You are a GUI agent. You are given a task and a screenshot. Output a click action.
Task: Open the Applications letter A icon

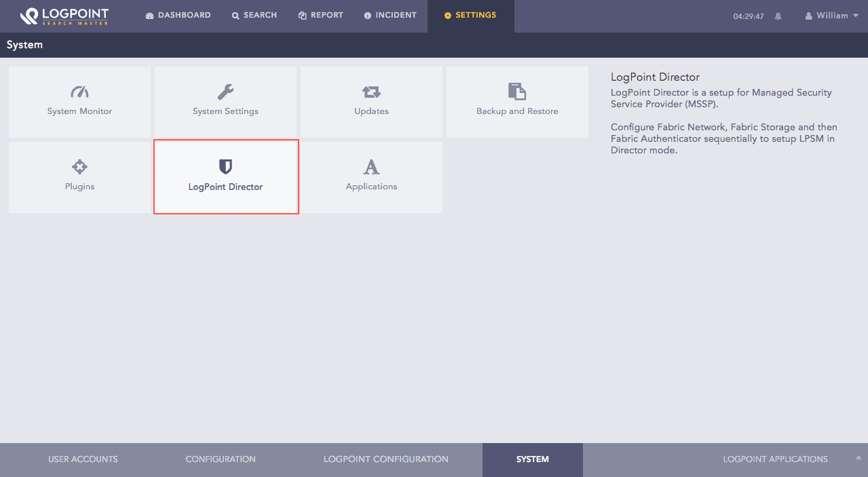point(371,166)
